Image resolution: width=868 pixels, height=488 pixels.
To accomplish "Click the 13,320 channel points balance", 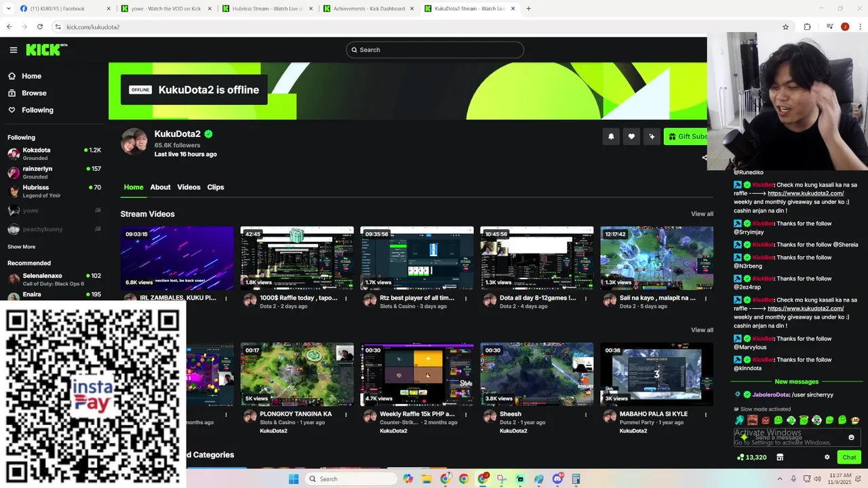I will [x=752, y=457].
